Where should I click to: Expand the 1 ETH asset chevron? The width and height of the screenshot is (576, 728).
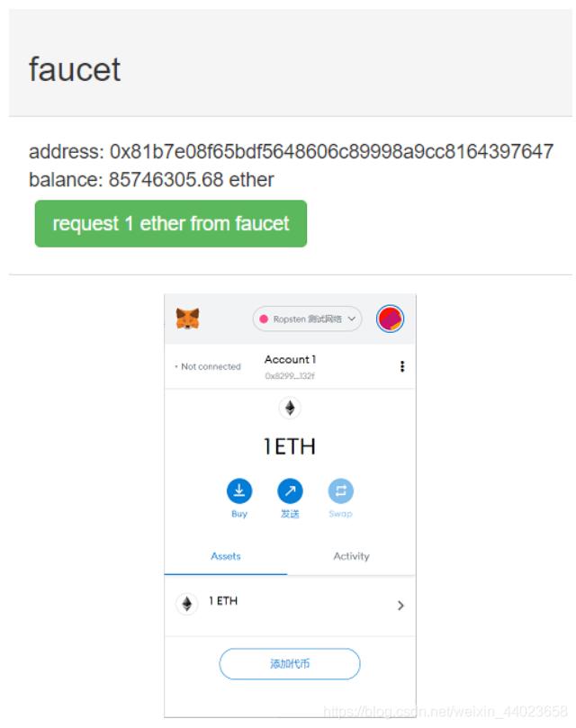400,605
